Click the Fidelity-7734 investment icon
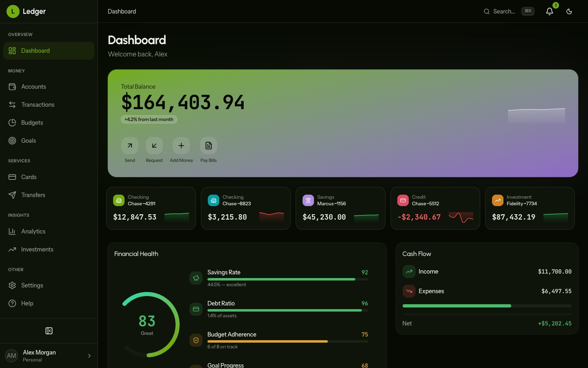588x368 pixels. (498, 200)
